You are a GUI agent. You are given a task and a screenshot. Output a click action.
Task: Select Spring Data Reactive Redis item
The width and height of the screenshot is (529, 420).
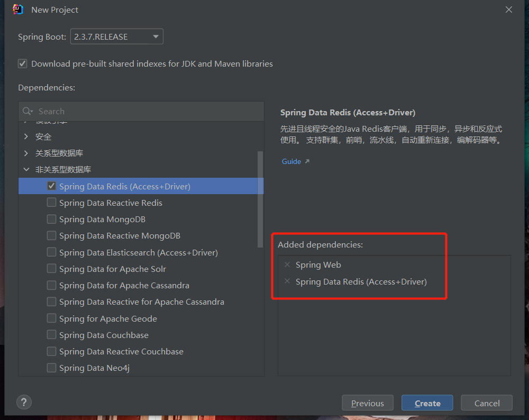click(111, 203)
